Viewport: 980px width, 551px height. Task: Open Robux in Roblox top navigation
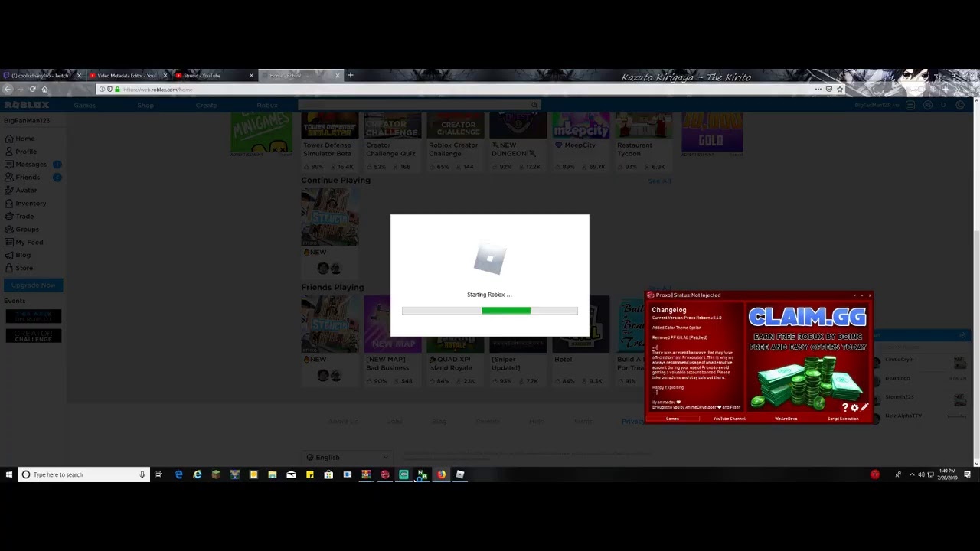(267, 105)
